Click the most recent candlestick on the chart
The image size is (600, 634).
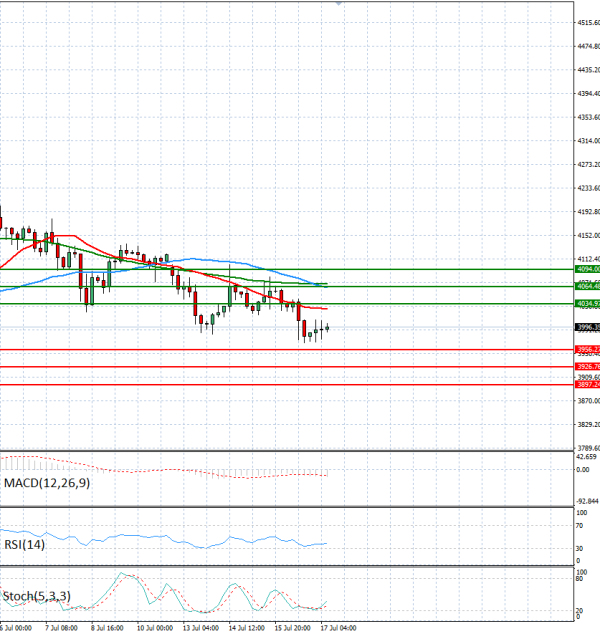click(327, 328)
